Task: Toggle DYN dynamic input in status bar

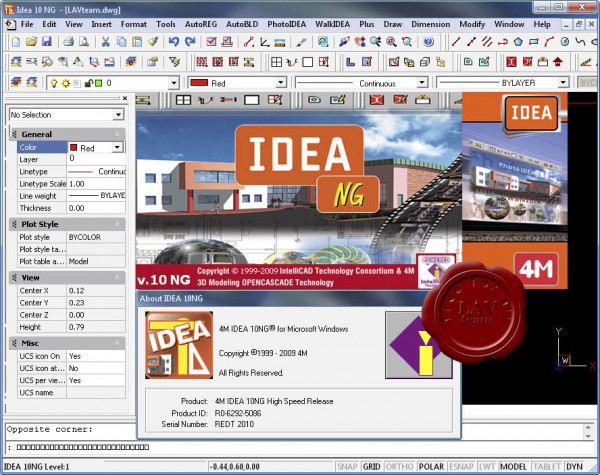Action: click(x=574, y=467)
